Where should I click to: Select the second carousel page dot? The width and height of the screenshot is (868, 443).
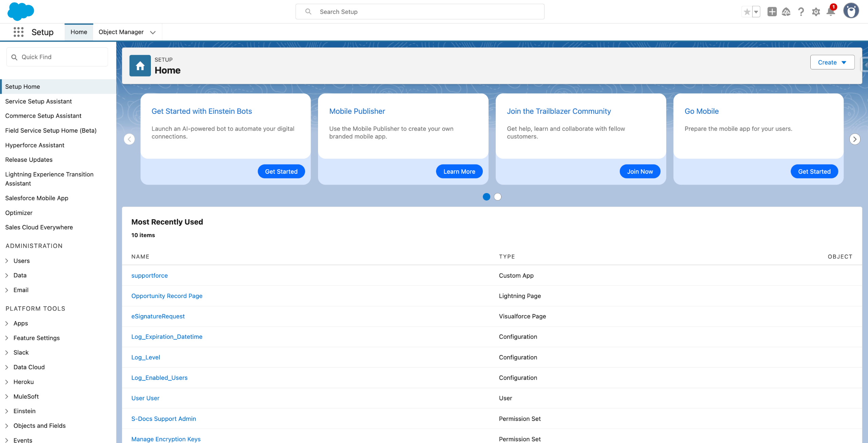tap(497, 197)
